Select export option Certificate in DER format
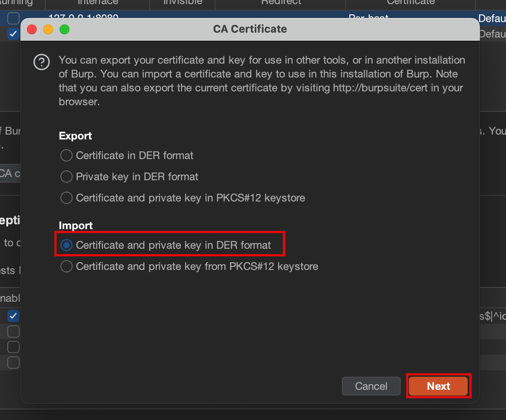Viewport: 506px width, 420px height. 66,155
